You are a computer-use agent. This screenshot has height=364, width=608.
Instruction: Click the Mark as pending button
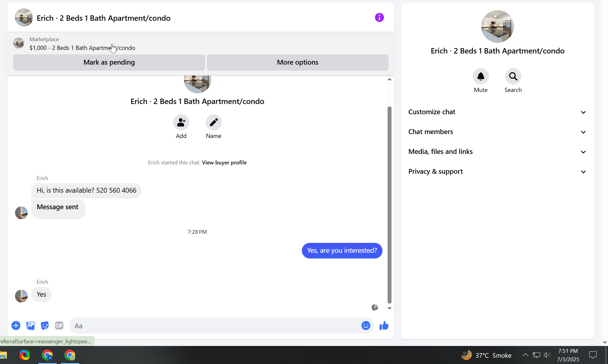[109, 63]
